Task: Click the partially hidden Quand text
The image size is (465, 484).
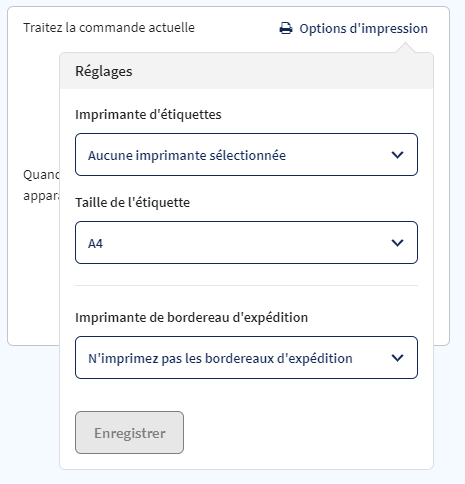Action: [x=41, y=175]
